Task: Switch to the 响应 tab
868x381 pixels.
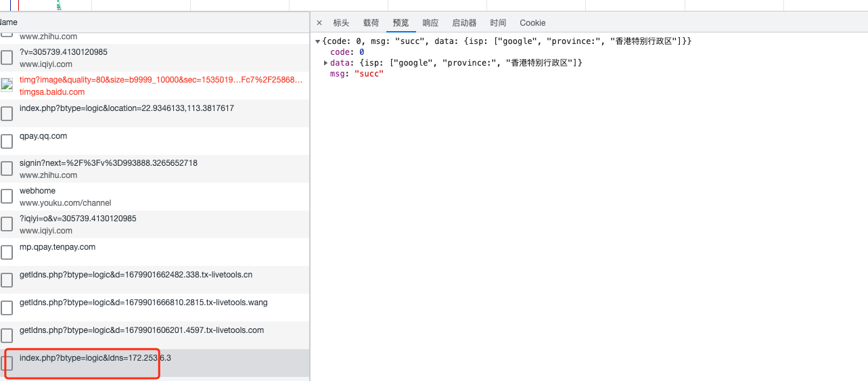Action: click(x=430, y=23)
